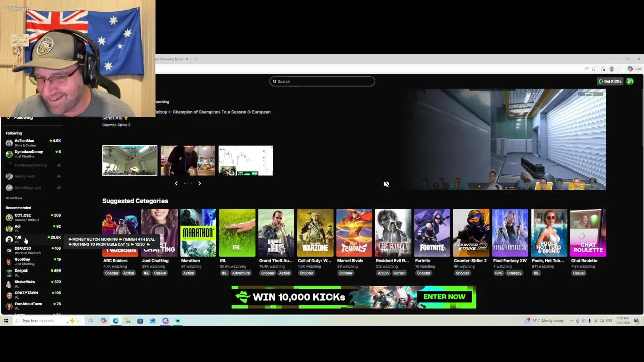Viewport: 644px width, 362px height.
Task: Click ENTER NOW on the kicks banner
Action: 444,297
